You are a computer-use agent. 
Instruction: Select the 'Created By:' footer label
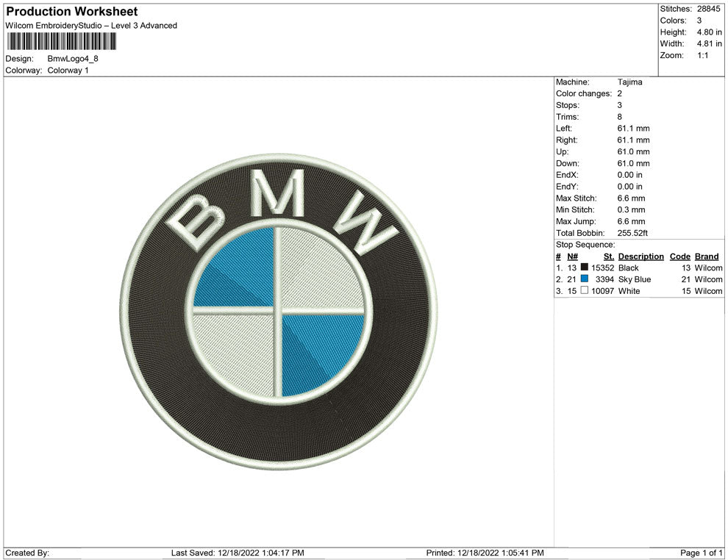click(27, 553)
